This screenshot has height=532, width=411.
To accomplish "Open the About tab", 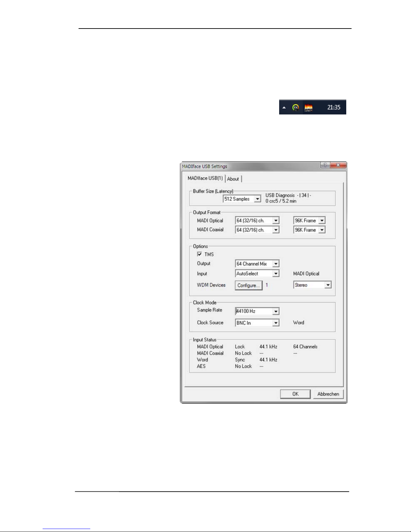I will coord(233,179).
